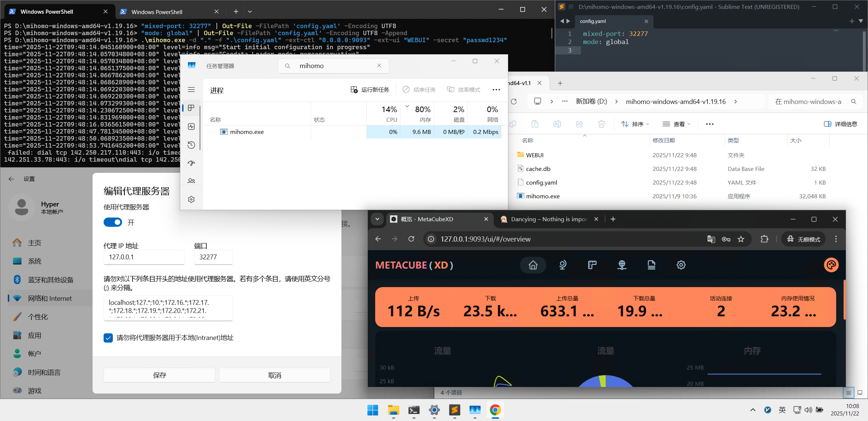
Task: Open App history in Task Manager
Action: (x=191, y=145)
